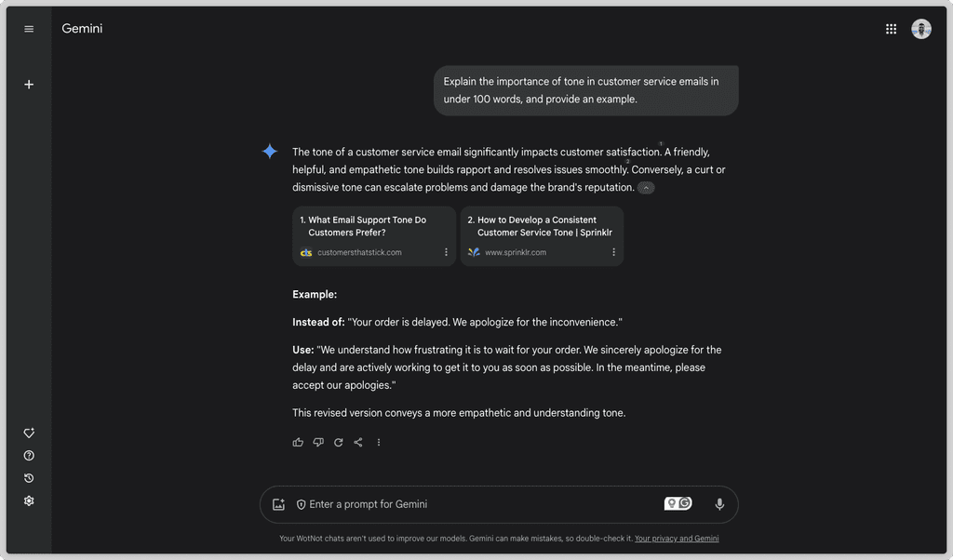Regenerate the response
This screenshot has height=560, width=953.
click(338, 442)
